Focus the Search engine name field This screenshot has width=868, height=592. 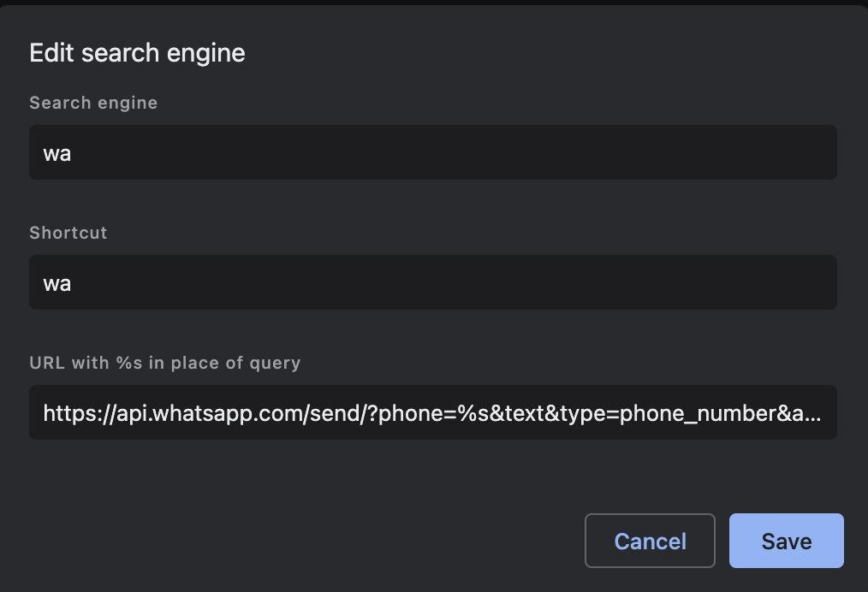click(432, 152)
